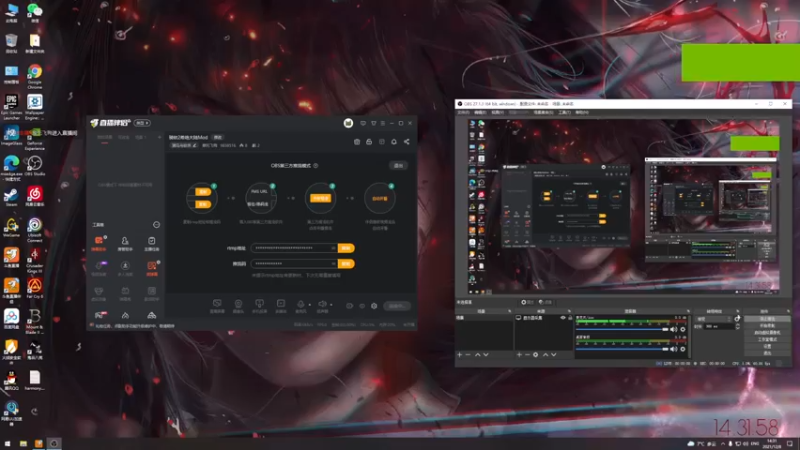The height and width of the screenshot is (450, 800).
Task: Mute first OBS audio mixer channel
Action: [673, 330]
